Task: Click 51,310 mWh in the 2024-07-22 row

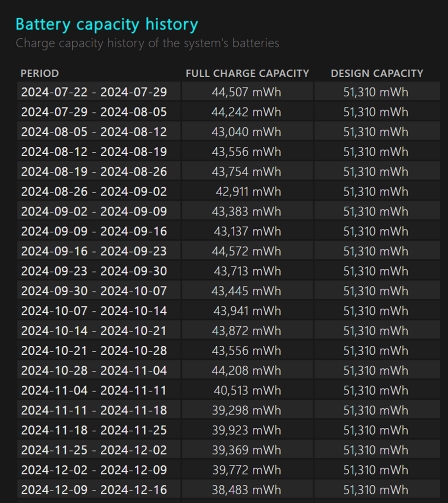Action: 376,92
